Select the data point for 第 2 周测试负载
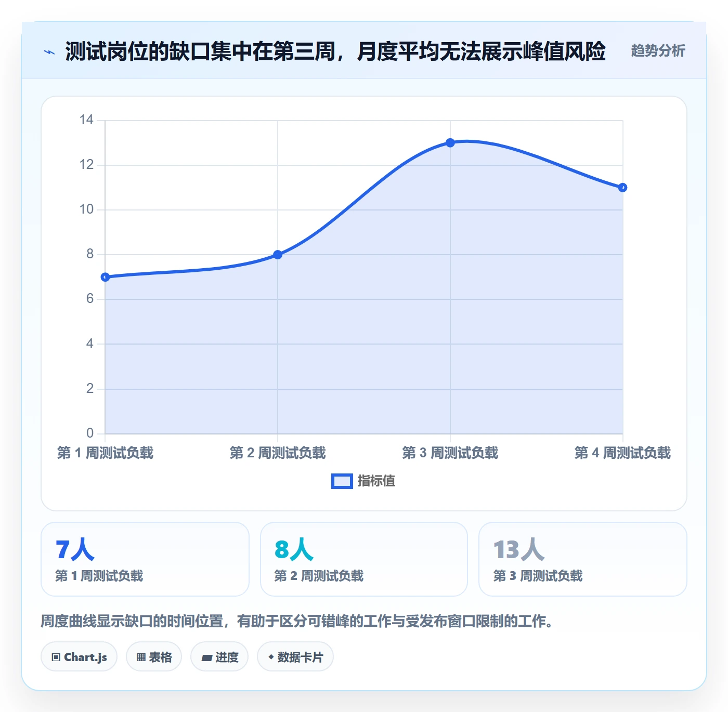Viewport: 728px width, 712px height. (278, 255)
